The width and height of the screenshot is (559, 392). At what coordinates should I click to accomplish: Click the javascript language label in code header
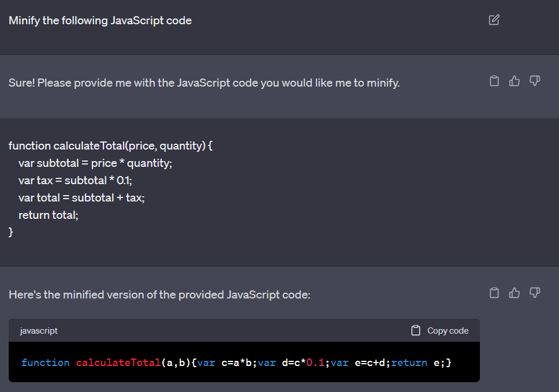pyautogui.click(x=39, y=331)
